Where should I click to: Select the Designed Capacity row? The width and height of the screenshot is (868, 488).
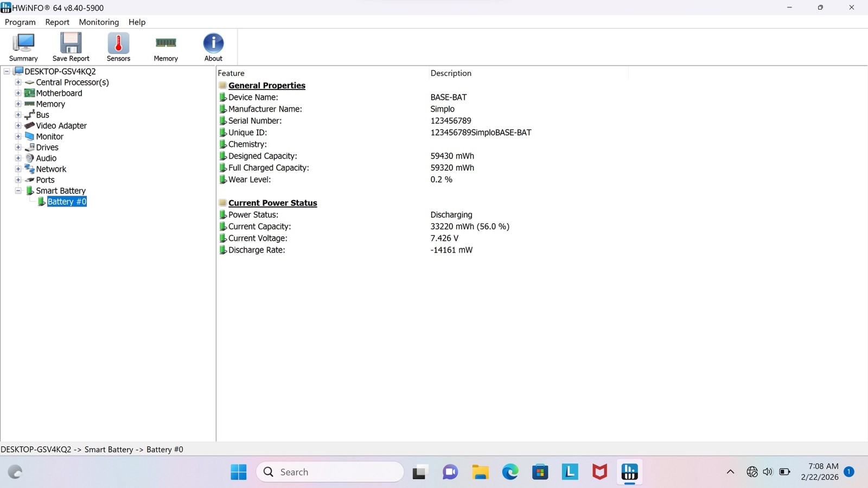click(x=423, y=156)
